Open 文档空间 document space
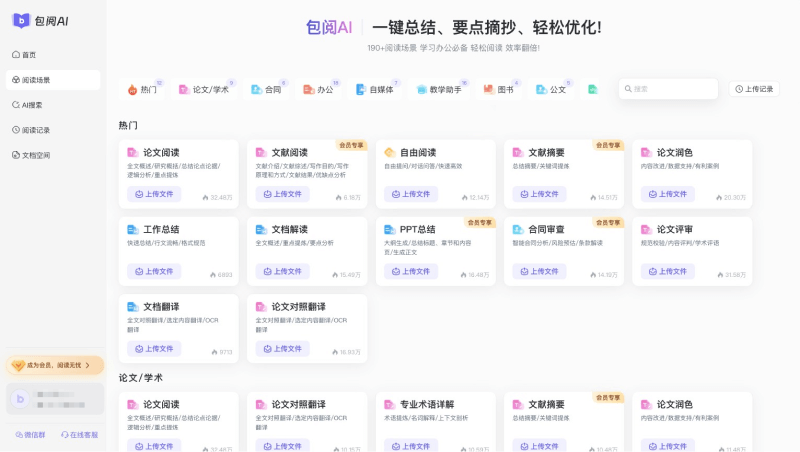The height and width of the screenshot is (452, 800). (x=35, y=155)
